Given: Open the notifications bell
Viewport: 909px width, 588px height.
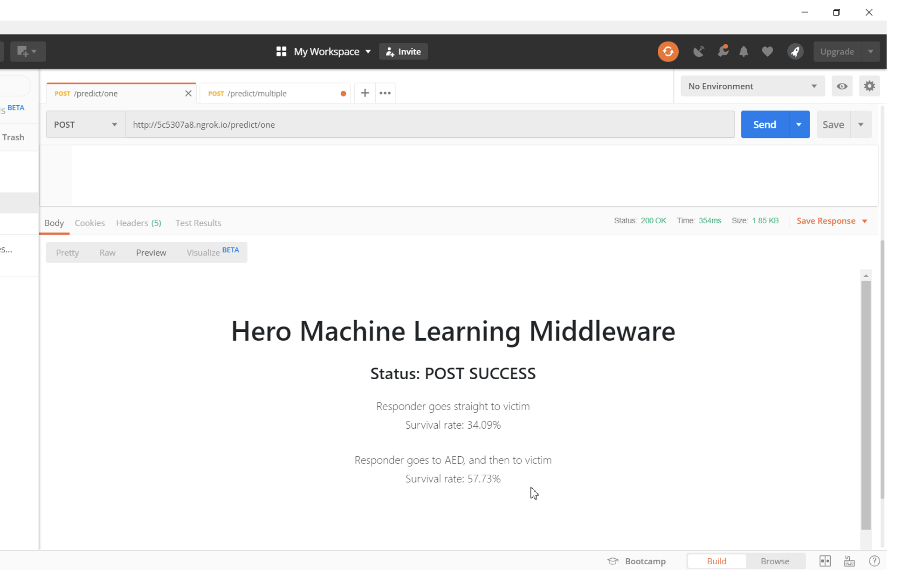Looking at the screenshot, I should tap(744, 52).
